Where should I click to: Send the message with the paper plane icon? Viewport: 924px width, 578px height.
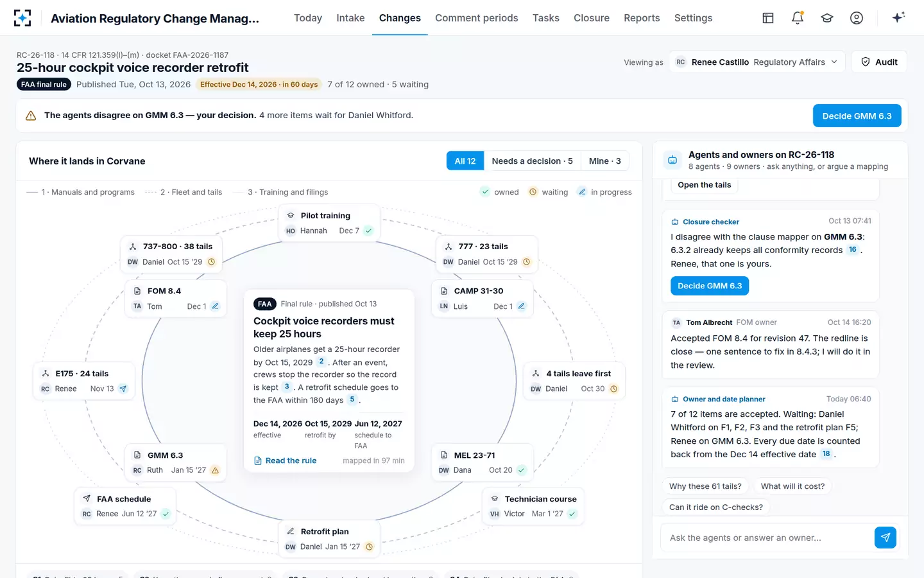pos(886,538)
